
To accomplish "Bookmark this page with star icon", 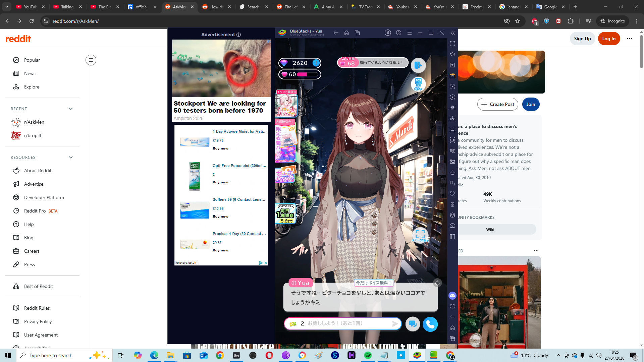I will tap(518, 21).
